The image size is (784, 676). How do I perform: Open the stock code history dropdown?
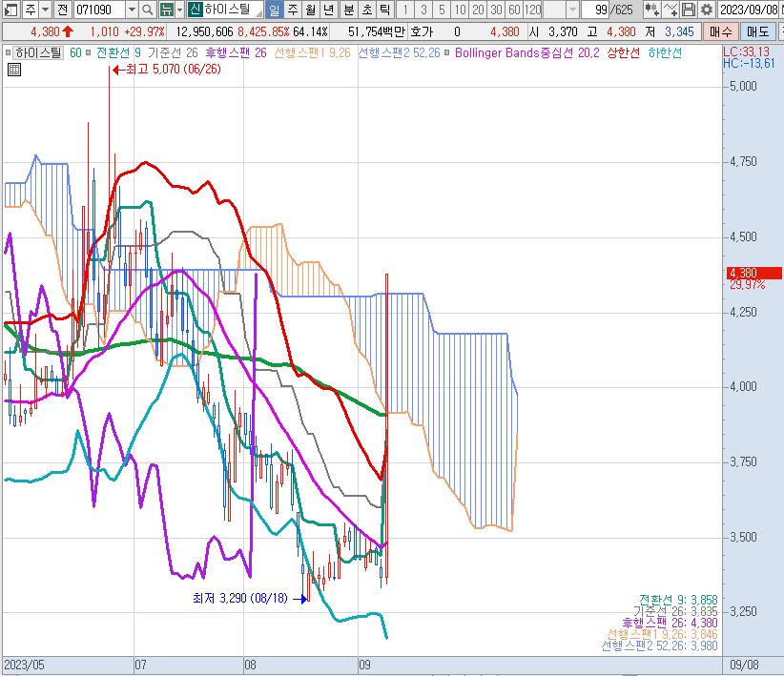tap(132, 9)
